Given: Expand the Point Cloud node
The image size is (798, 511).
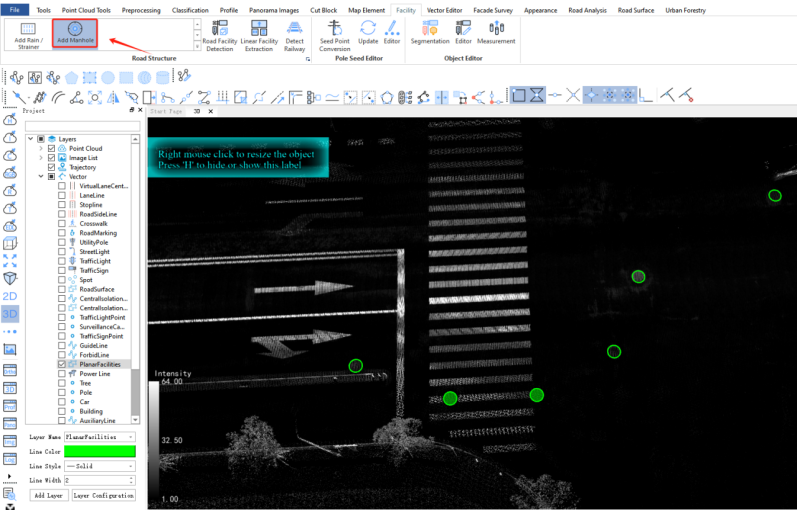Looking at the screenshot, I should coord(41,149).
